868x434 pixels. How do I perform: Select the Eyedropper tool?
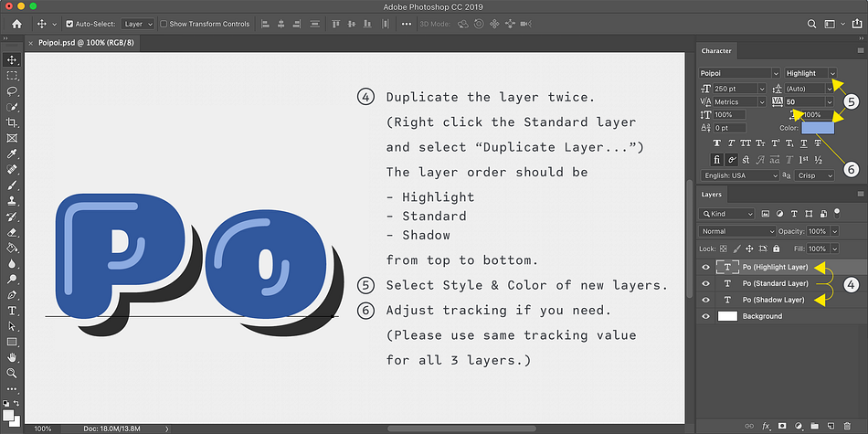pos(12,153)
